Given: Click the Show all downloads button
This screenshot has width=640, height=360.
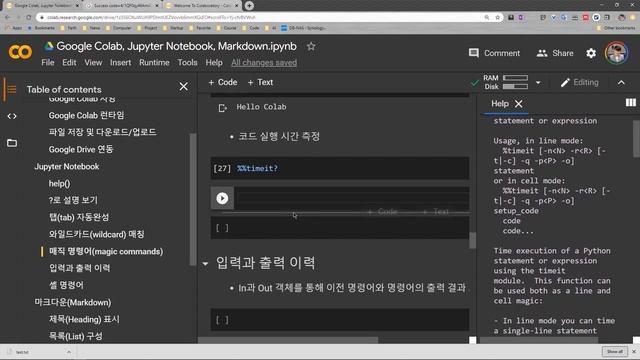Looking at the screenshot, I should click(614, 351).
